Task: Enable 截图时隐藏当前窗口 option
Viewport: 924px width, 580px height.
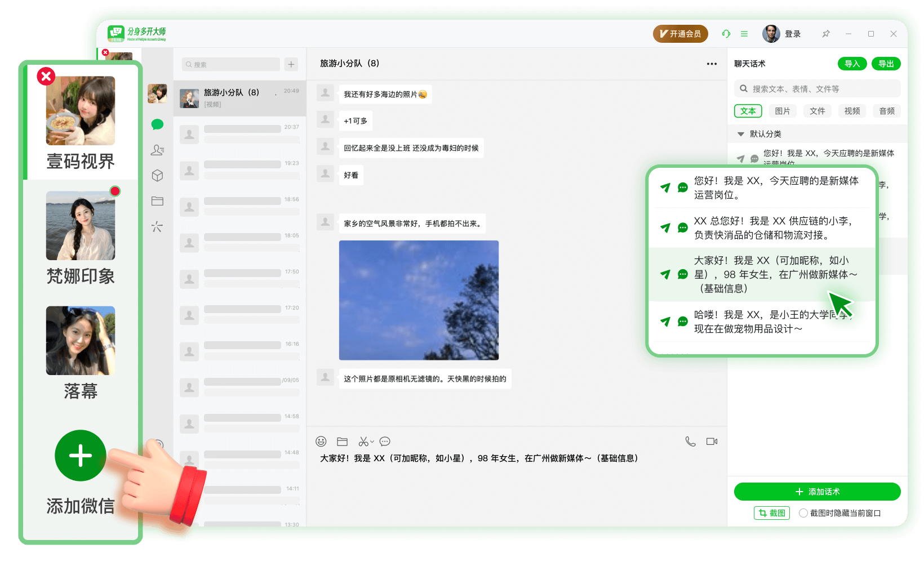Action: [x=803, y=513]
